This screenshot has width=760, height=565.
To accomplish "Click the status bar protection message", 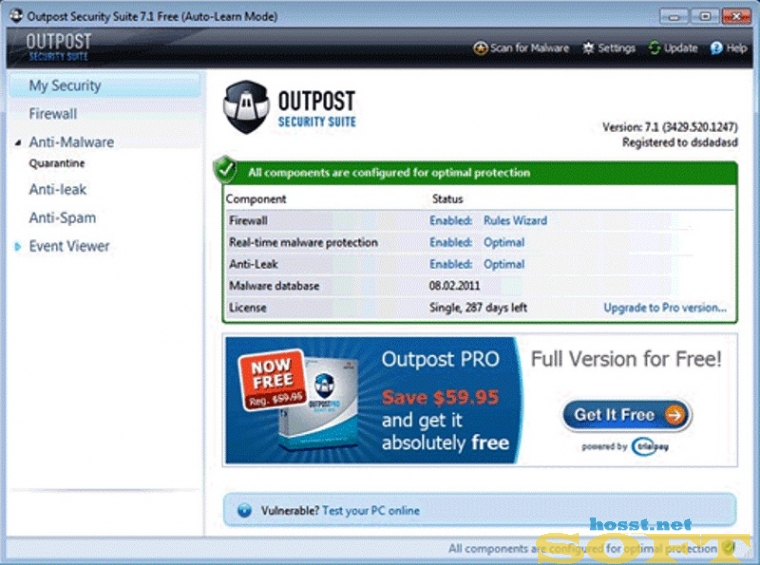I will tap(582, 549).
